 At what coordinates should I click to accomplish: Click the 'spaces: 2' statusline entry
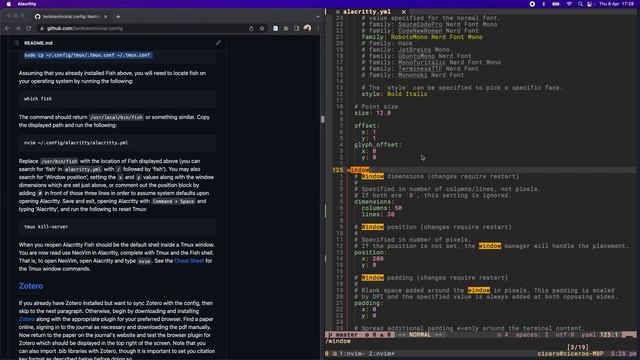point(532,335)
